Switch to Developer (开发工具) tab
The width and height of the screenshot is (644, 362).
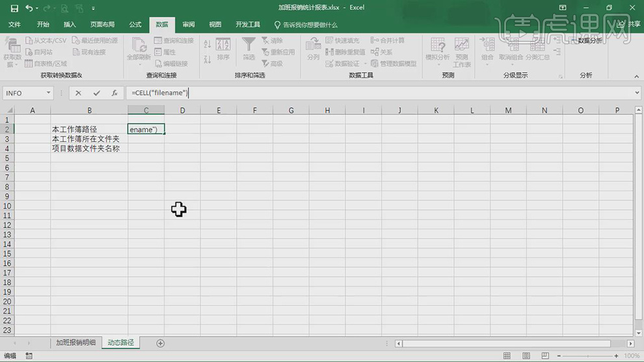pos(248,25)
